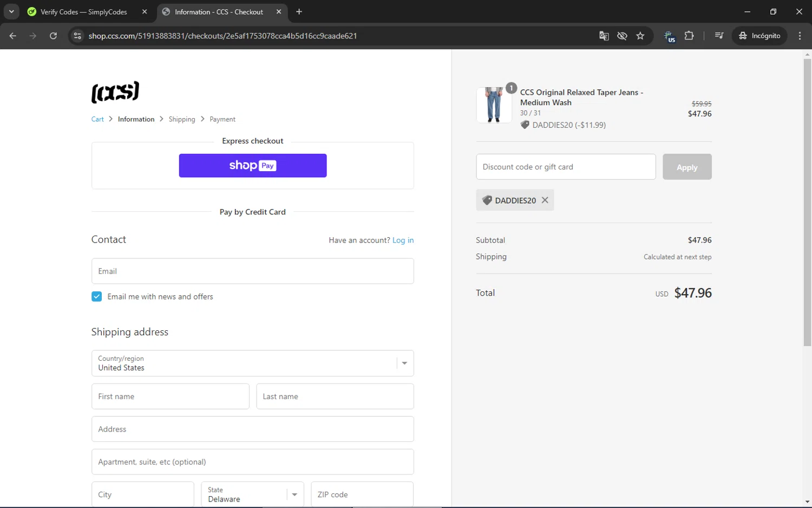Open the Extensions puzzle icon
The width and height of the screenshot is (812, 508).
coord(689,36)
